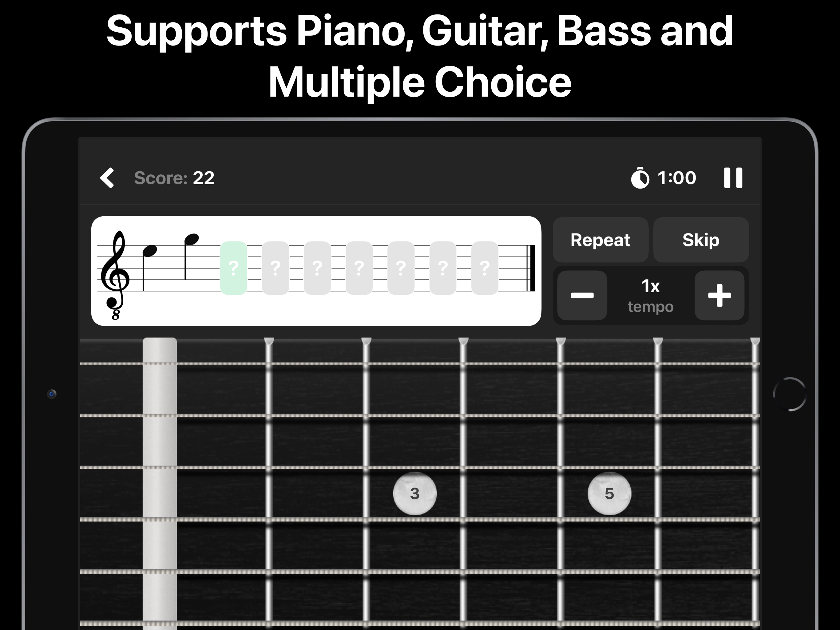
Task: Select the green highlighted question mark note slot
Action: point(234,268)
